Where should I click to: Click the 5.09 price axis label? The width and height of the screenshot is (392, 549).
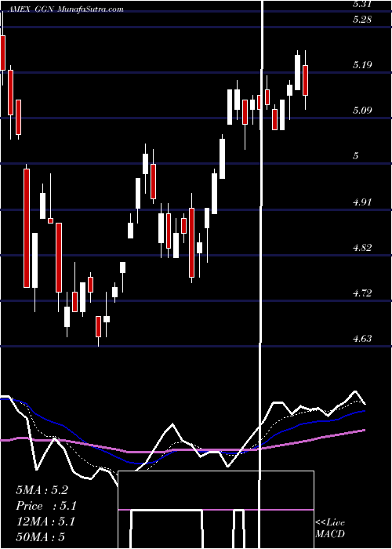click(362, 111)
